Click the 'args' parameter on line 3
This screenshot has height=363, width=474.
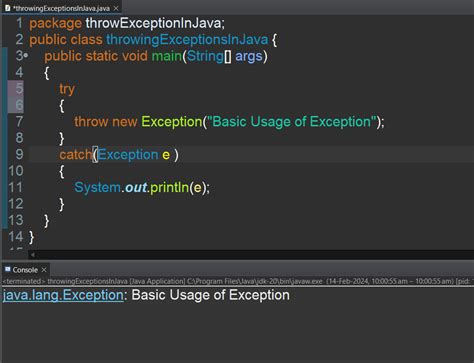pyautogui.click(x=249, y=56)
